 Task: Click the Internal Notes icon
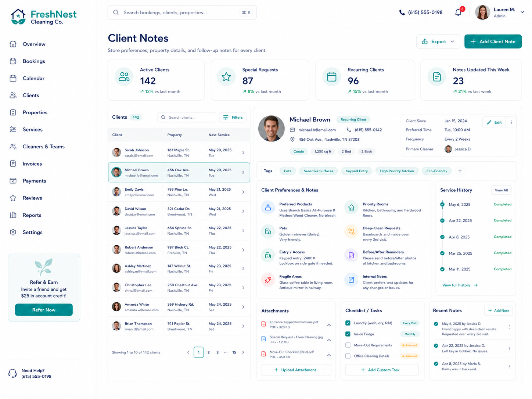[351, 280]
